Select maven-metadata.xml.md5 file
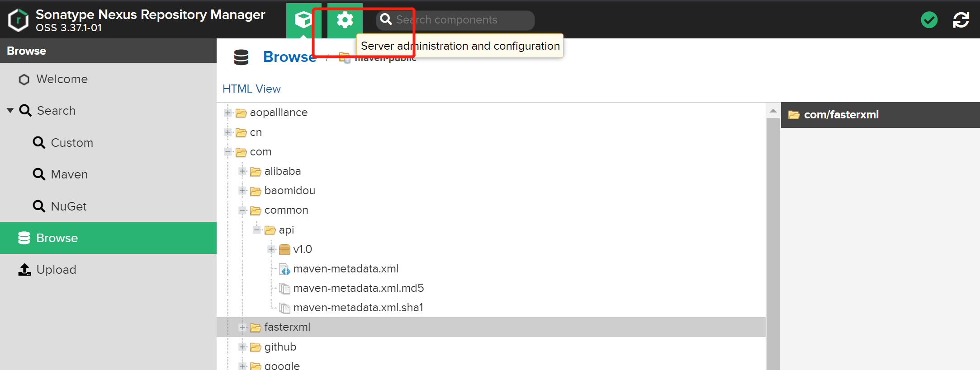 [x=491, y=288]
